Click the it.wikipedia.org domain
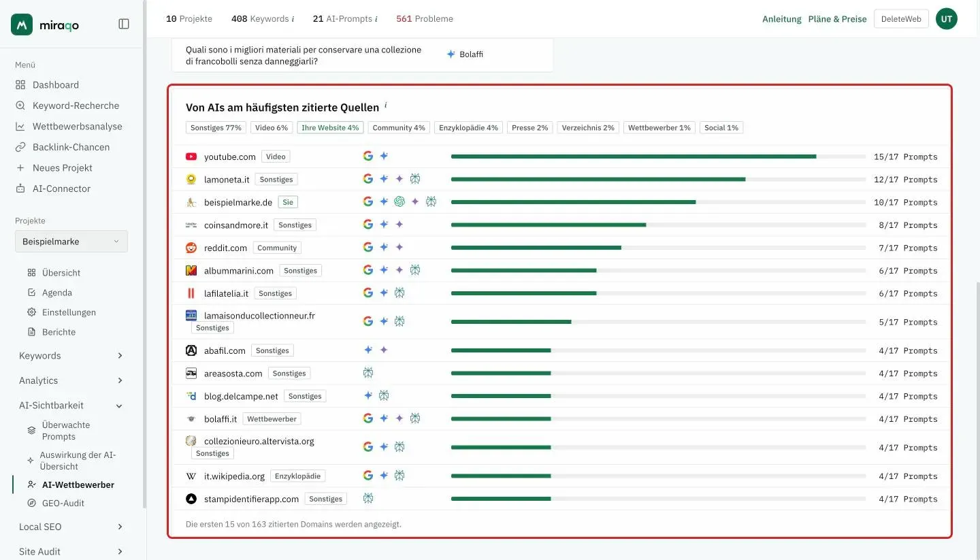Viewport: 980px width, 560px height. point(234,476)
